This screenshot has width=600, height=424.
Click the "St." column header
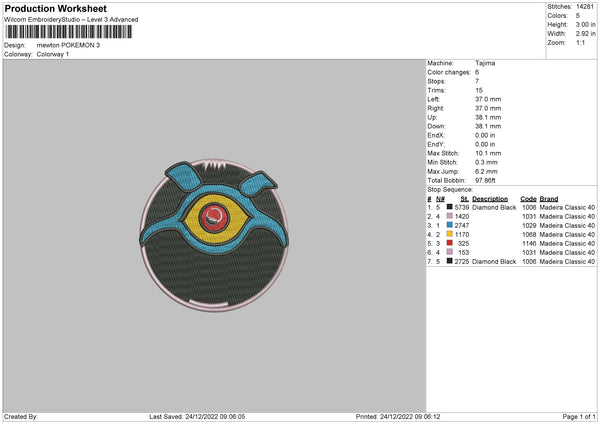pyautogui.click(x=465, y=199)
